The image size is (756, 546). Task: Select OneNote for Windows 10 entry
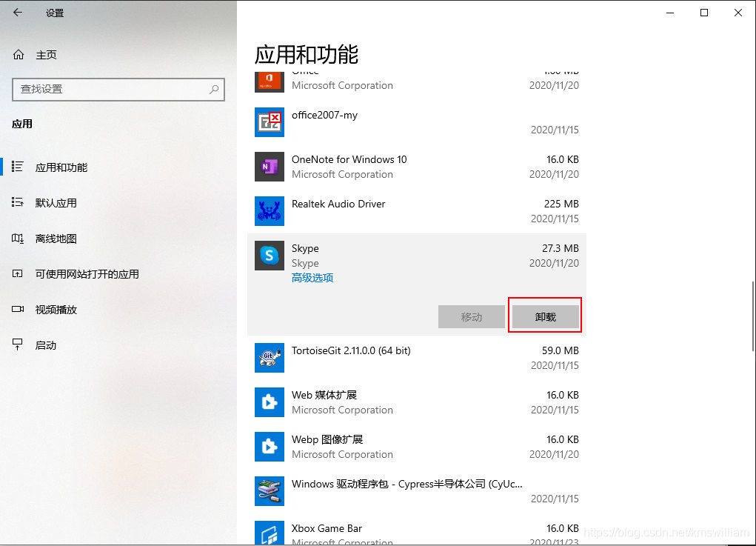[x=349, y=159]
